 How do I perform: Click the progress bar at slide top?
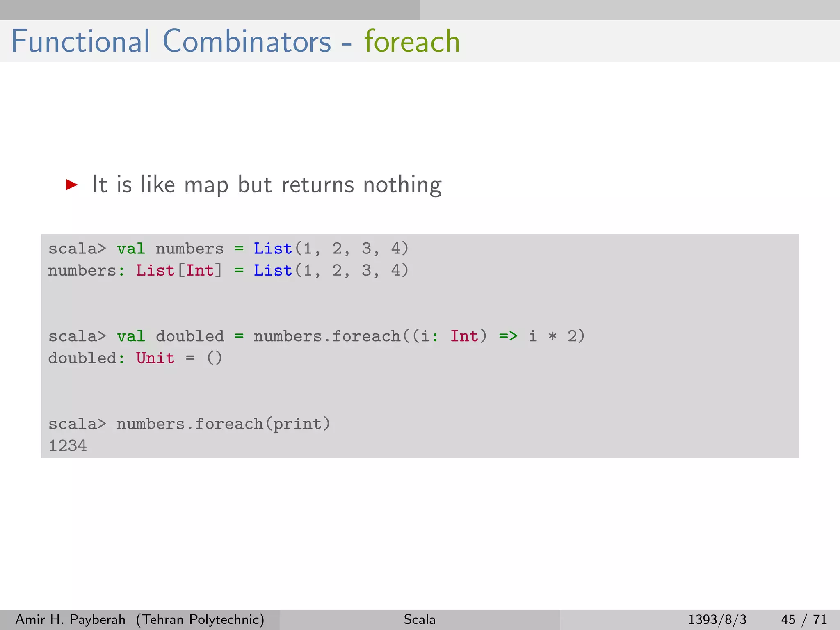[420, 10]
